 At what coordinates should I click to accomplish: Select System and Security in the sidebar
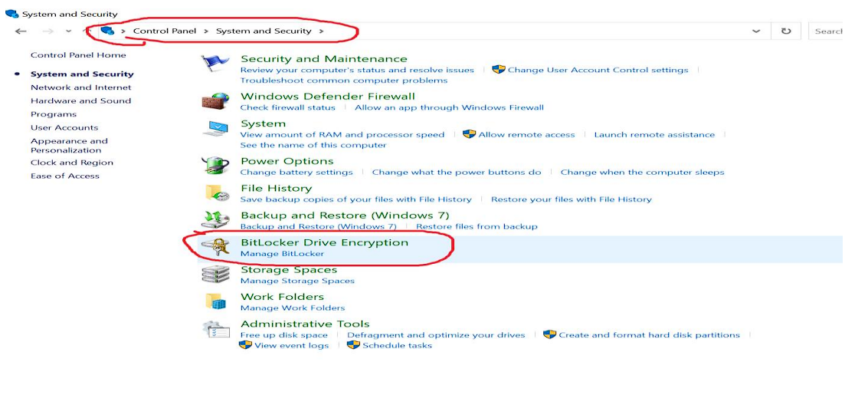(82, 74)
